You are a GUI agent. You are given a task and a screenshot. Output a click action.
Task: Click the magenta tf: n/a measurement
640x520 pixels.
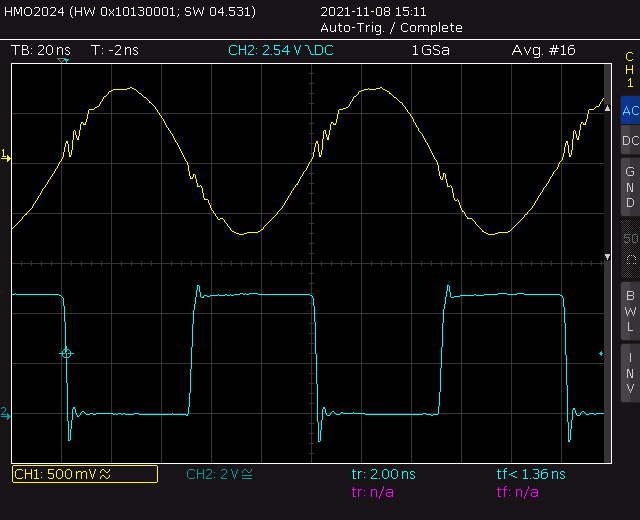click(x=518, y=492)
